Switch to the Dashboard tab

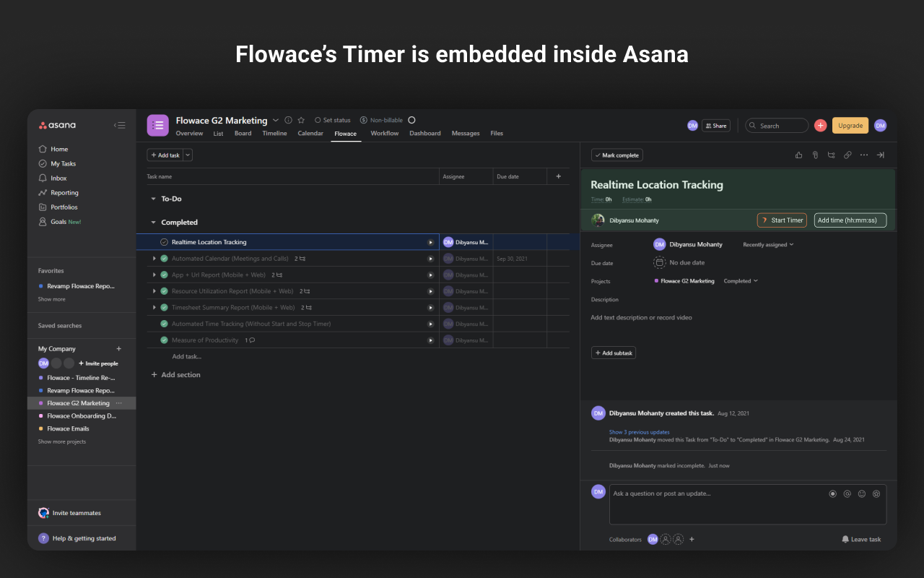point(425,133)
